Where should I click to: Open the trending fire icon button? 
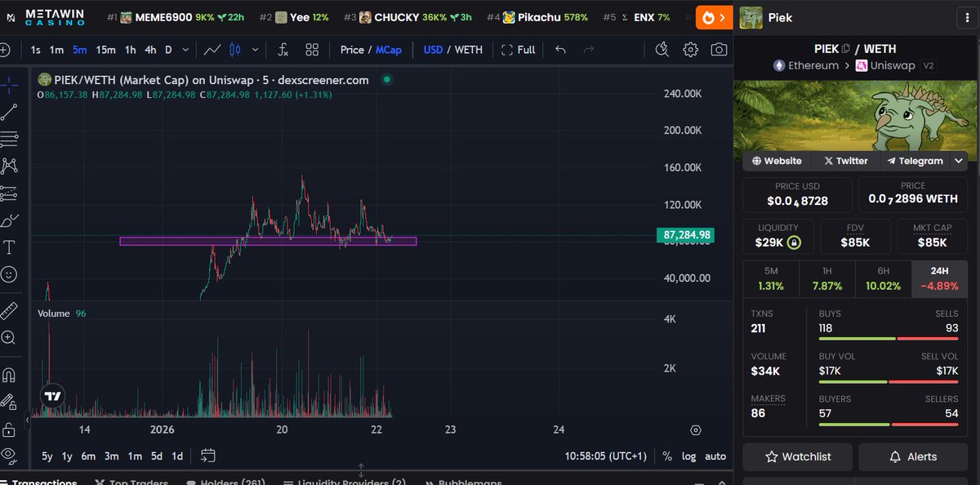715,17
